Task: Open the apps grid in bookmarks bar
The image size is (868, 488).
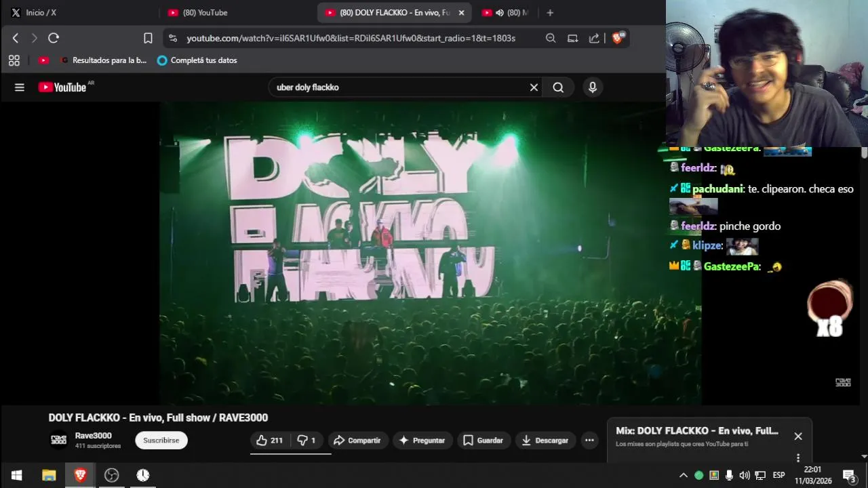Action: point(14,60)
